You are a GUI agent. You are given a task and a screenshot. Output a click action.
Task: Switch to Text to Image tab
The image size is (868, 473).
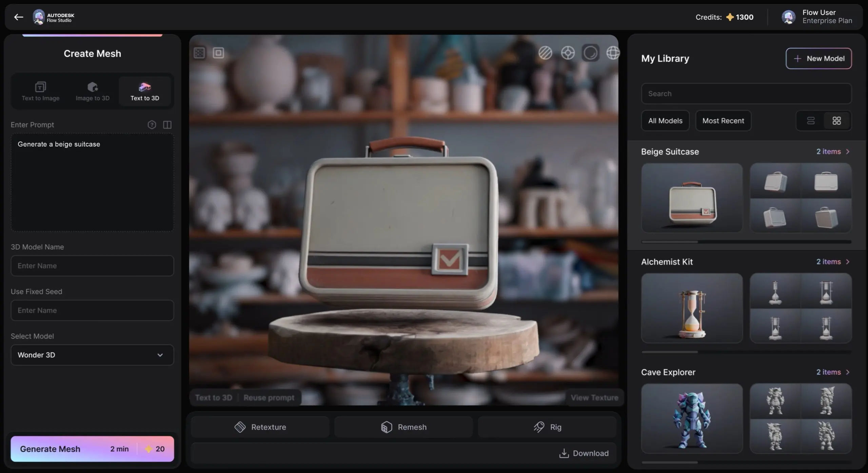click(40, 92)
